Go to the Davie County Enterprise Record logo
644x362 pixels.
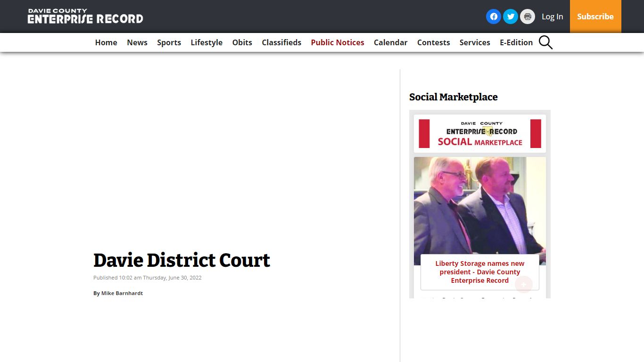[x=85, y=16]
